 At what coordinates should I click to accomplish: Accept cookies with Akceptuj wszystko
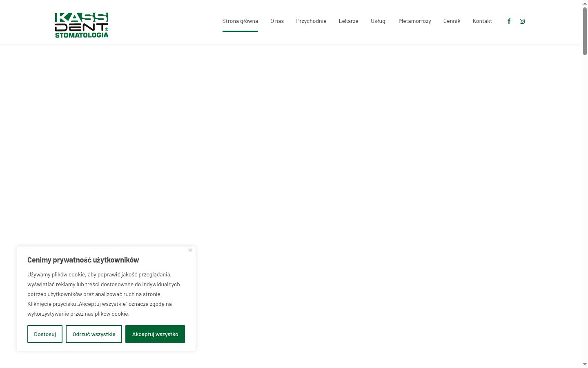[155, 334]
